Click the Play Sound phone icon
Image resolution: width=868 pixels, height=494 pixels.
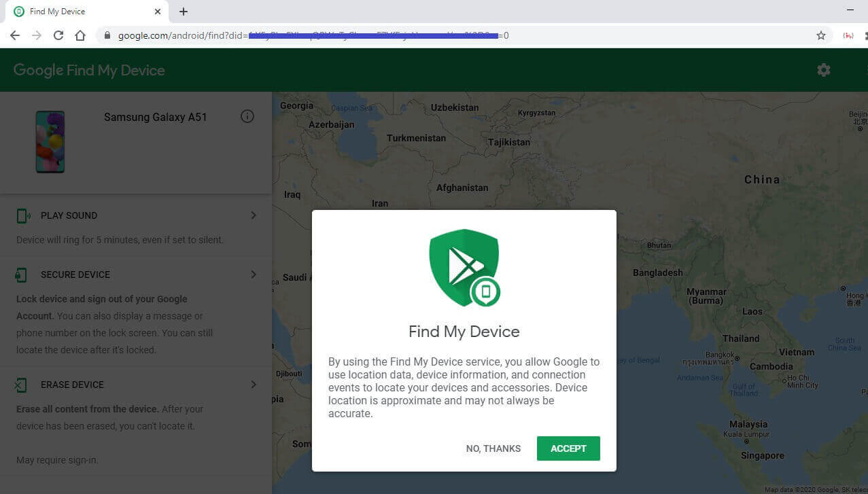(x=22, y=216)
